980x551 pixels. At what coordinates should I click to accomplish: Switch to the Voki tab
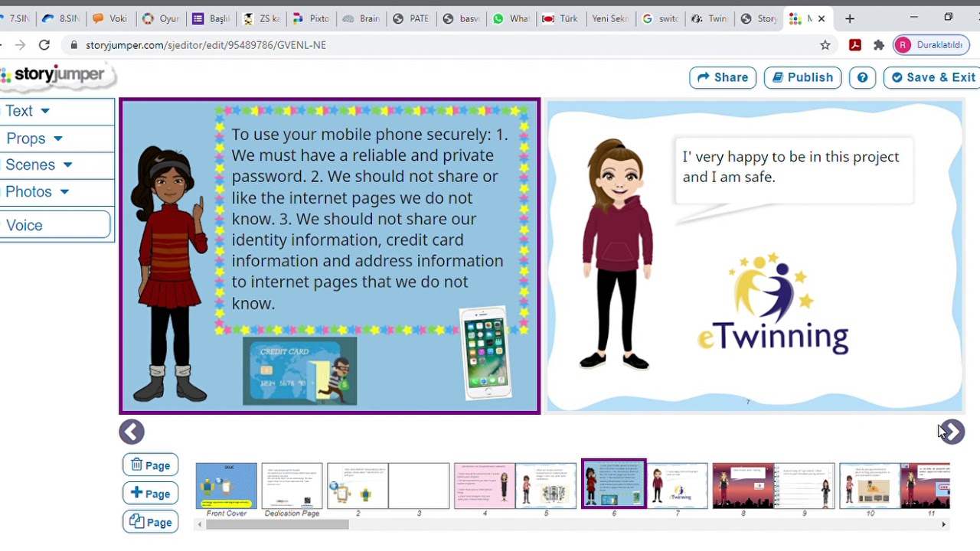point(111,18)
